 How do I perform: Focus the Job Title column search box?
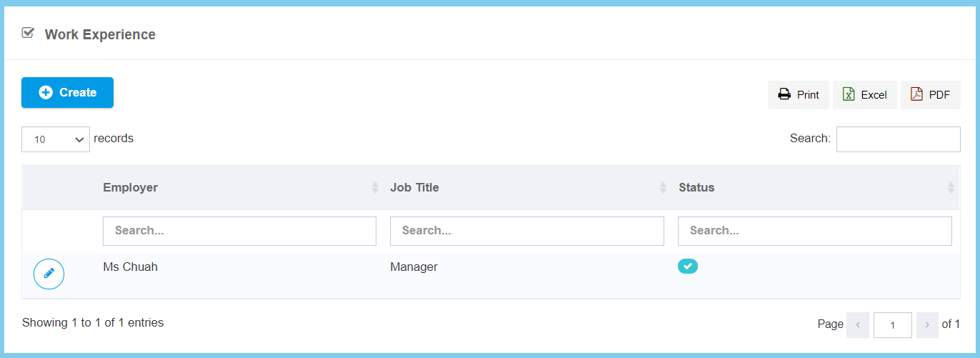pyautogui.click(x=526, y=232)
